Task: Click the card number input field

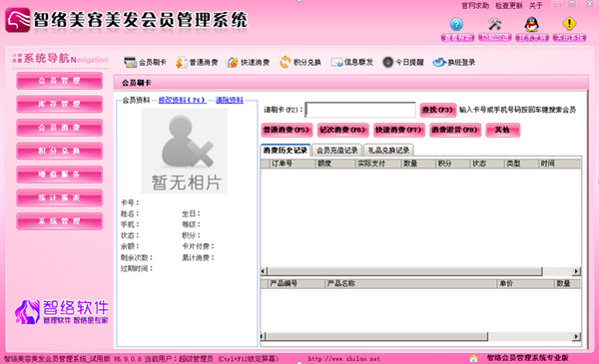Action: (x=360, y=110)
